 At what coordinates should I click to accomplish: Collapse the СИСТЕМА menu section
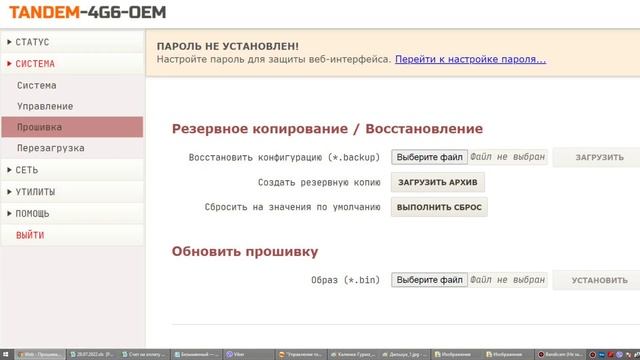click(72, 64)
